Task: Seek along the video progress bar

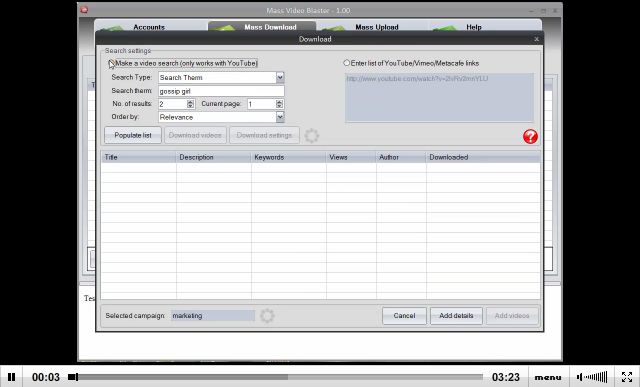Action: [x=276, y=377]
